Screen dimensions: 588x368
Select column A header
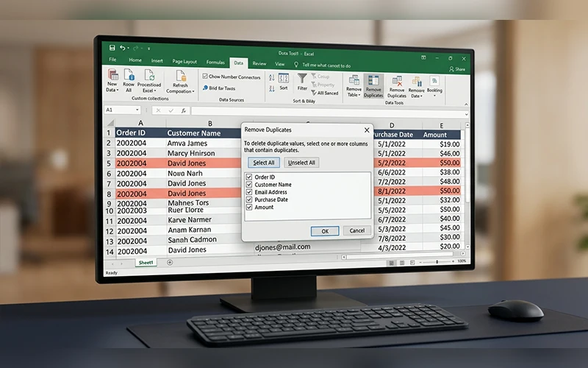(140, 123)
